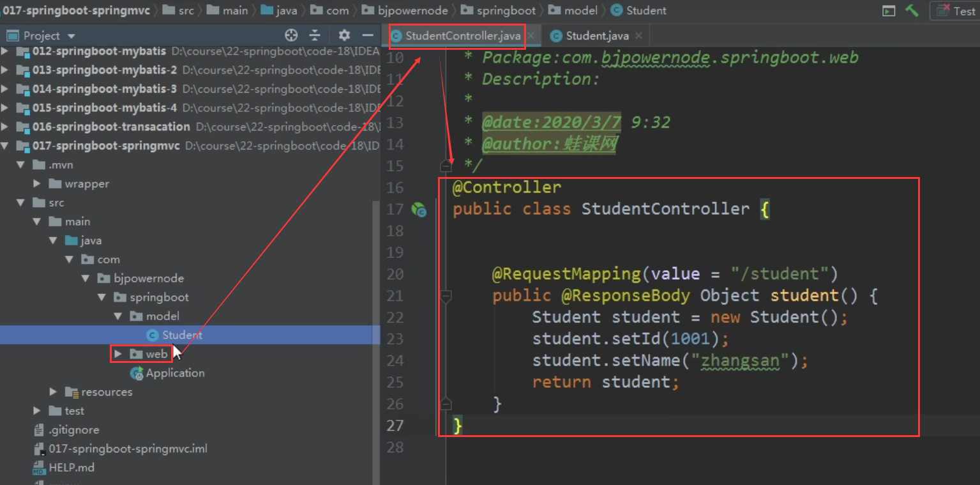Viewport: 980px width, 485px height.
Task: Click the "/student" string in RequestMapping
Action: click(x=779, y=274)
